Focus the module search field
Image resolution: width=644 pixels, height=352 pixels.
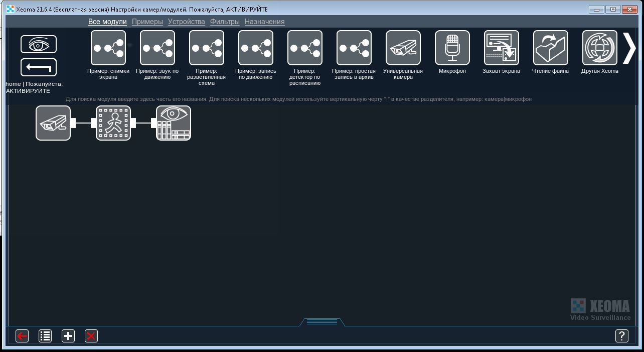(x=298, y=99)
